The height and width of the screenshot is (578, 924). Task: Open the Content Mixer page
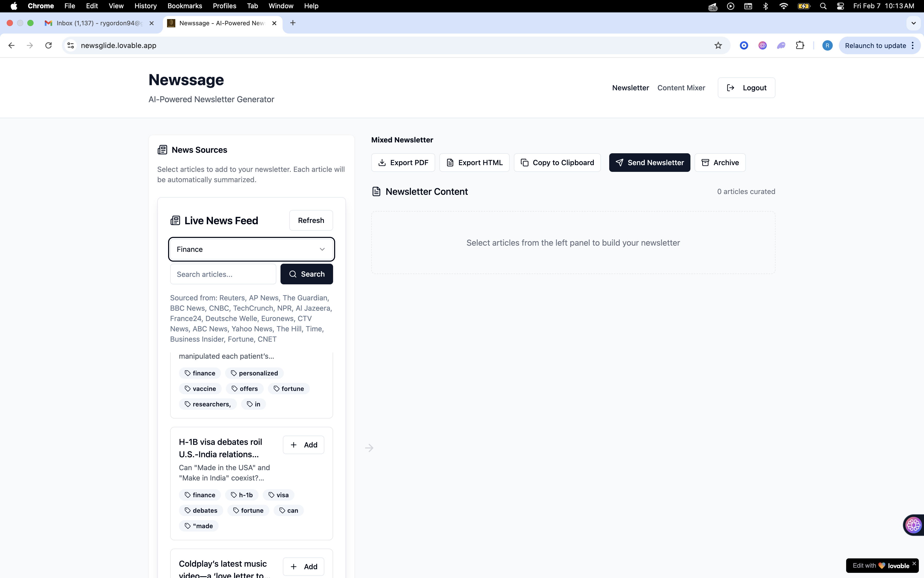(681, 87)
